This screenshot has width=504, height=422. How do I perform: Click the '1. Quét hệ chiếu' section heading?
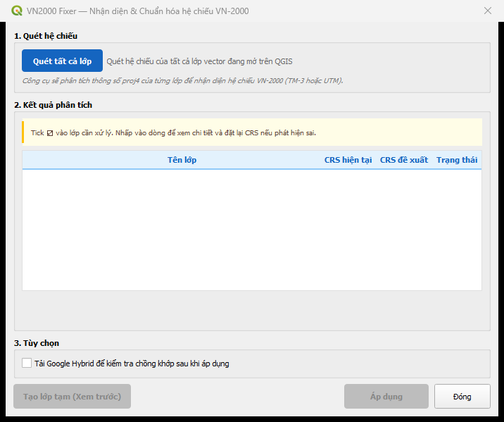(x=46, y=36)
